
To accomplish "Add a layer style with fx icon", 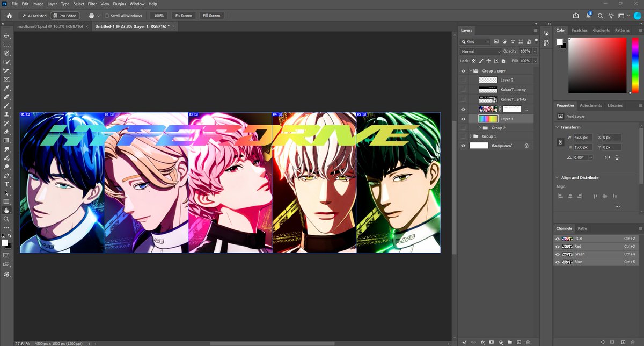I will [x=482, y=342].
